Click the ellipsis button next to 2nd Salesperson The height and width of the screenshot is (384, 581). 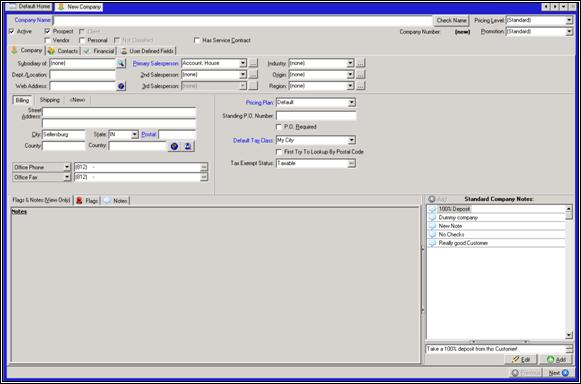[253, 75]
